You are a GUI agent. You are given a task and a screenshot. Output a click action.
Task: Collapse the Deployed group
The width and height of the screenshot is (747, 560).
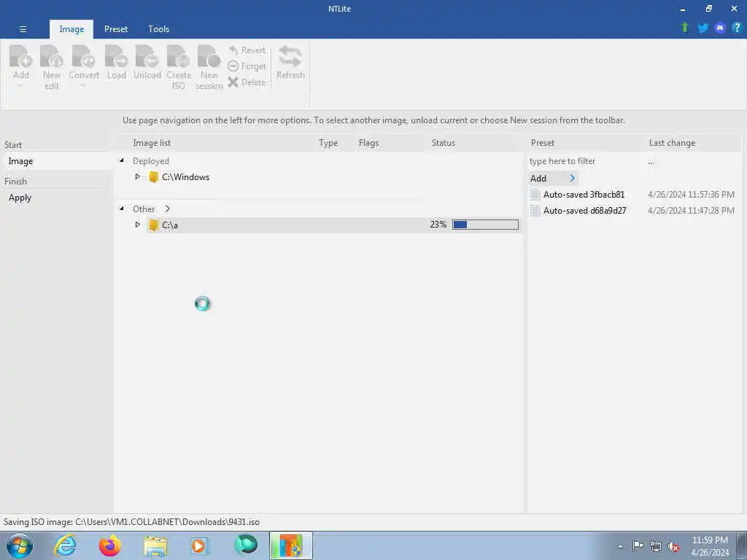pyautogui.click(x=122, y=160)
